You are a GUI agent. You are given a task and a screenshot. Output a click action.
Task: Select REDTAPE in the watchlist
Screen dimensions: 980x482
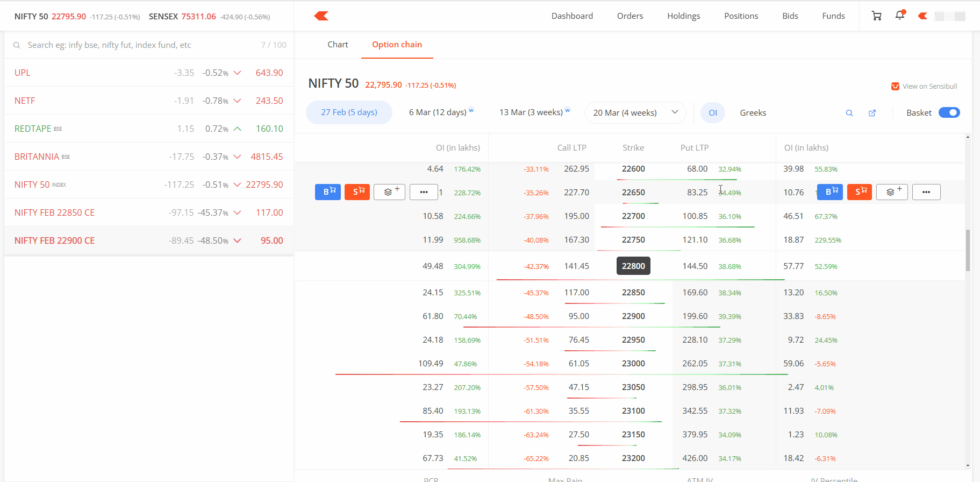tap(149, 129)
